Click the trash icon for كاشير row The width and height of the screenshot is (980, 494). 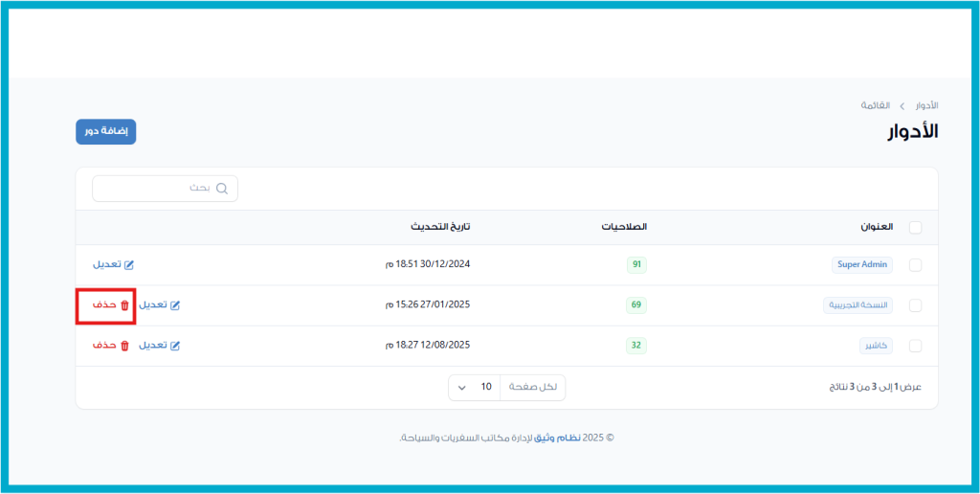click(124, 346)
